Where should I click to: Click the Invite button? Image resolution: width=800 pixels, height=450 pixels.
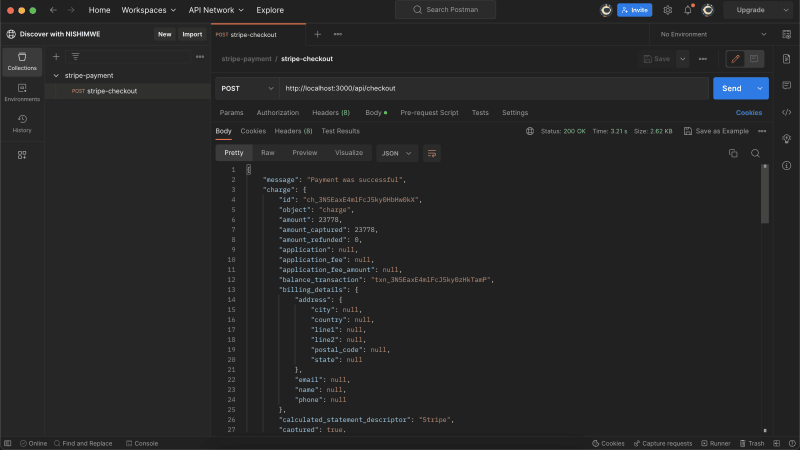(x=634, y=10)
